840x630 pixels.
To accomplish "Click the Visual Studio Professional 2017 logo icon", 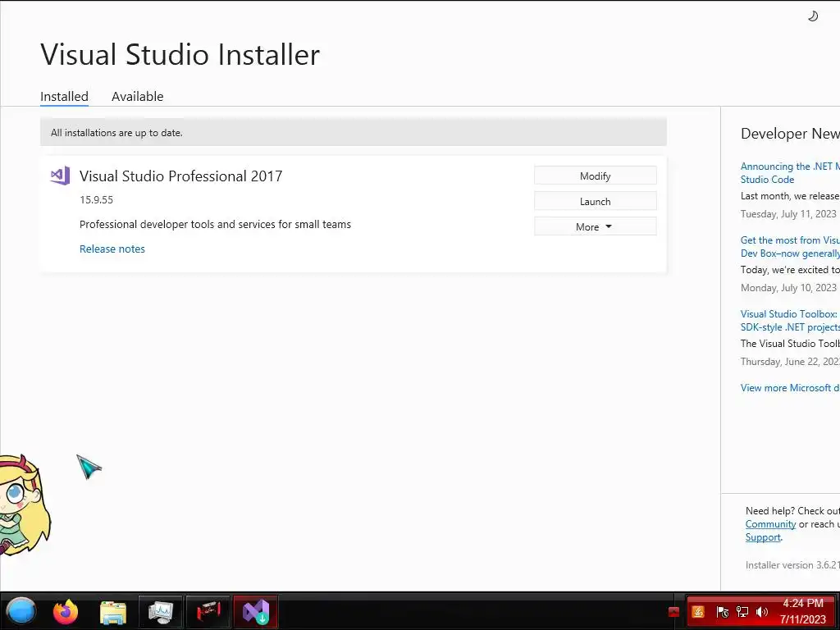I will [60, 176].
